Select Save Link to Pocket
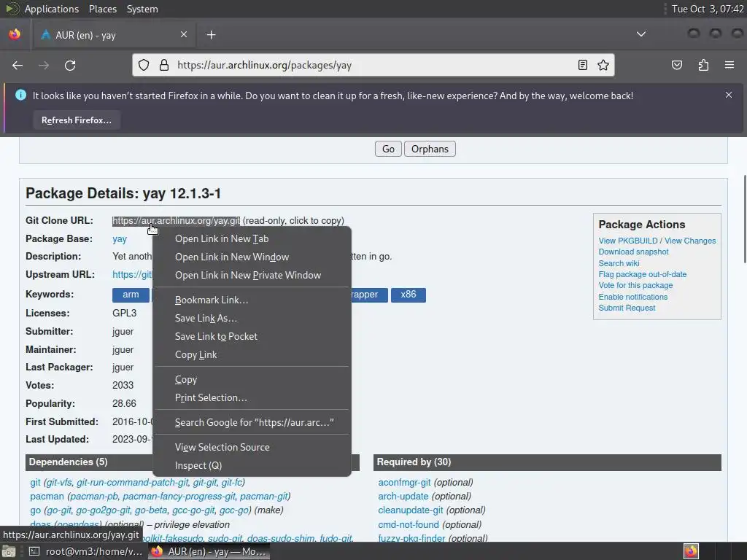Viewport: 747px width, 560px height. [252, 336]
